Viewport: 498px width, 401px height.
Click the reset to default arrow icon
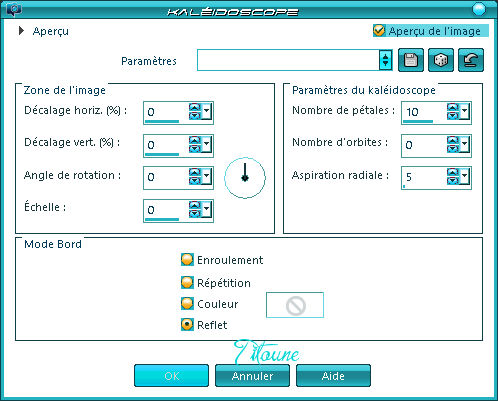pyautogui.click(x=471, y=60)
